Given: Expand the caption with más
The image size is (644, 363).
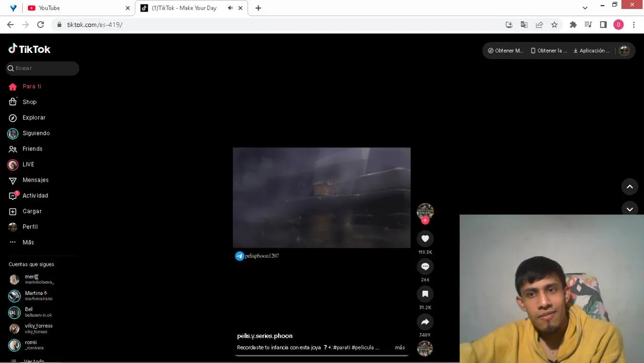Looking at the screenshot, I should (400, 347).
